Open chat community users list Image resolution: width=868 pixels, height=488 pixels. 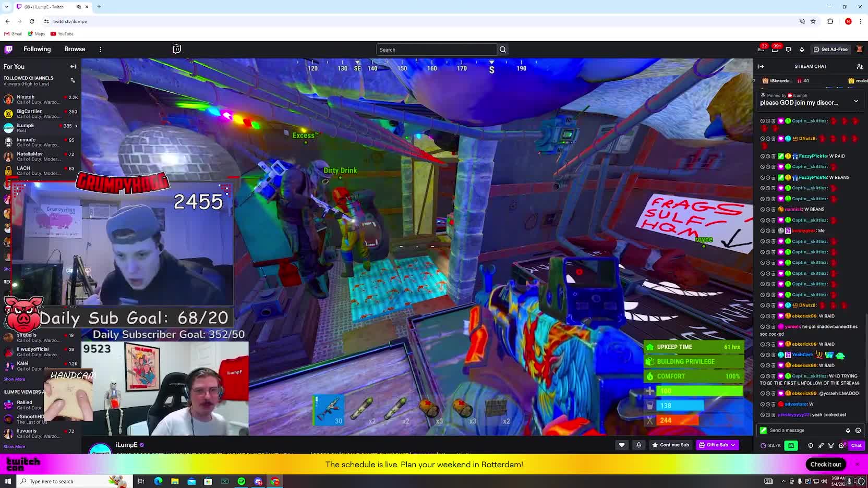pos(860,66)
